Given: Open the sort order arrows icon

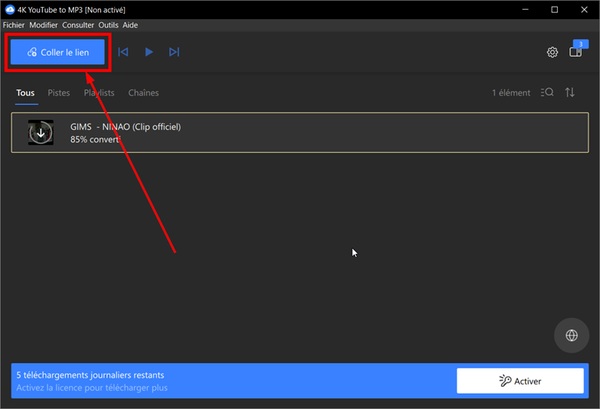Looking at the screenshot, I should (x=570, y=92).
